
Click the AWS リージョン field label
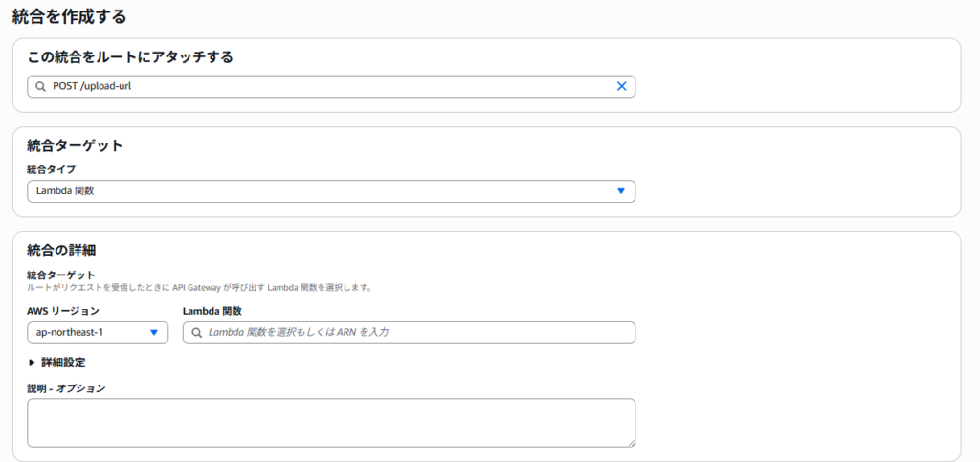pos(63,310)
